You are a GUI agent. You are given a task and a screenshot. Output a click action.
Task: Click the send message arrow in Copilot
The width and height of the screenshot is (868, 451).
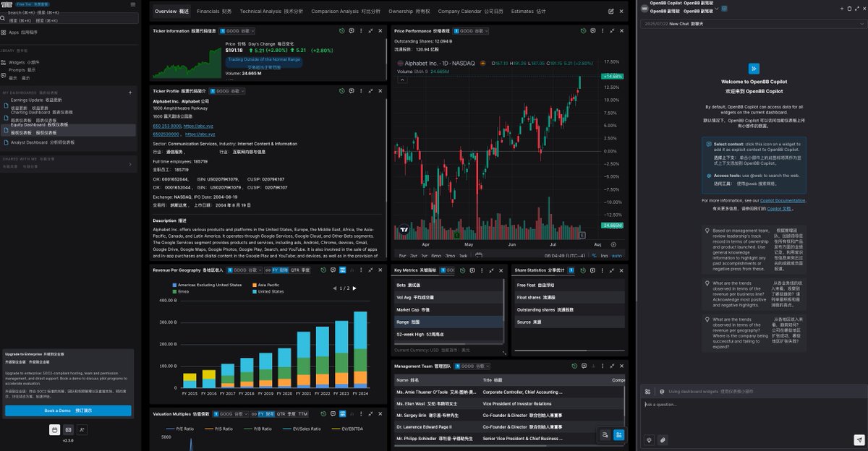pos(859,439)
